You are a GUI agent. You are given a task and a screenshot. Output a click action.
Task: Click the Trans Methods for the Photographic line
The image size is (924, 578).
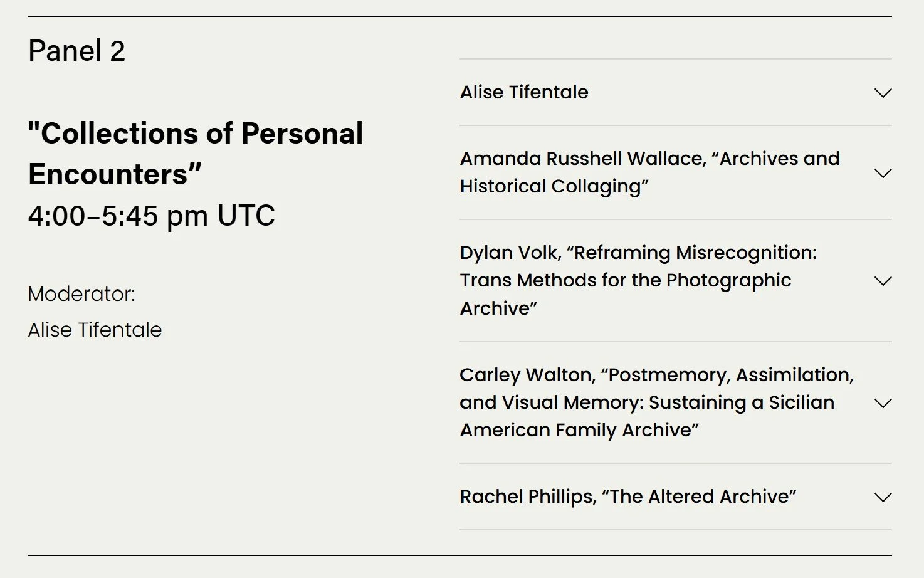pos(626,280)
